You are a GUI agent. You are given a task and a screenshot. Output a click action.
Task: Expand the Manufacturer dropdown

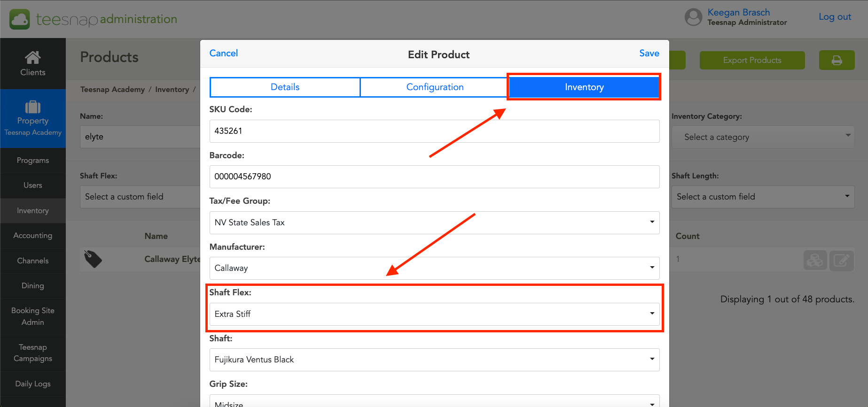434,268
